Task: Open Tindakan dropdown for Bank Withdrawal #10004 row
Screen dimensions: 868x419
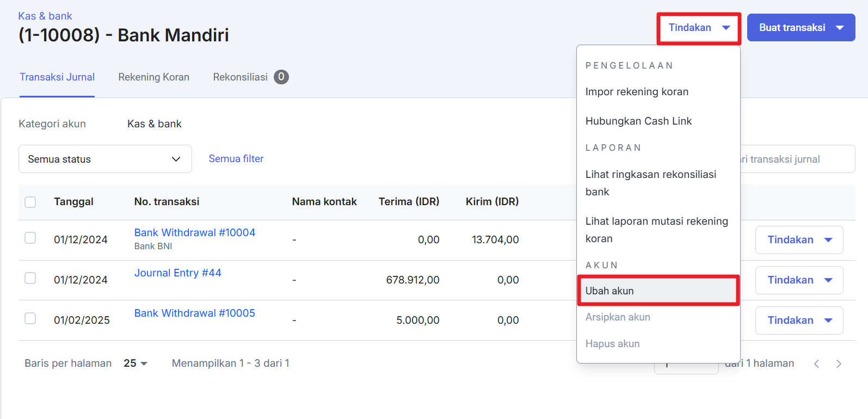Action: (x=799, y=240)
